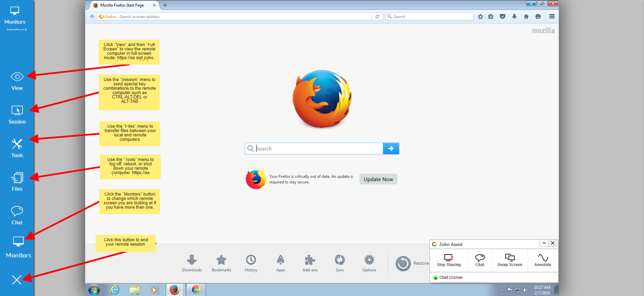The image size is (644, 296).
Task: Click the Firefox identity label in address bar
Action: point(108,16)
